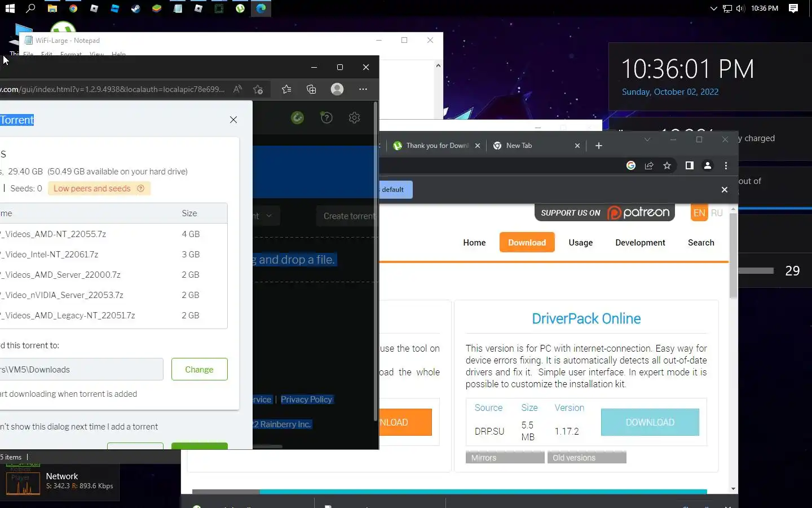The height and width of the screenshot is (508, 812).
Task: Bookmark this page with star in Chrome
Action: [x=667, y=165]
